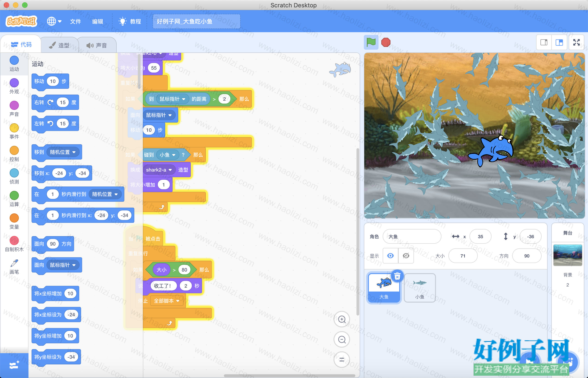The image size is (588, 378).
Task: Open the 文件 menu
Action: pyautogui.click(x=75, y=21)
